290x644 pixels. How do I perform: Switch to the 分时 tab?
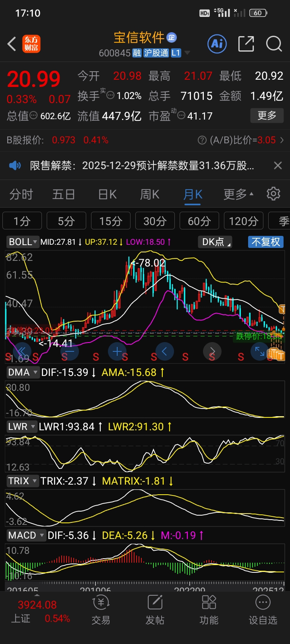click(x=21, y=194)
